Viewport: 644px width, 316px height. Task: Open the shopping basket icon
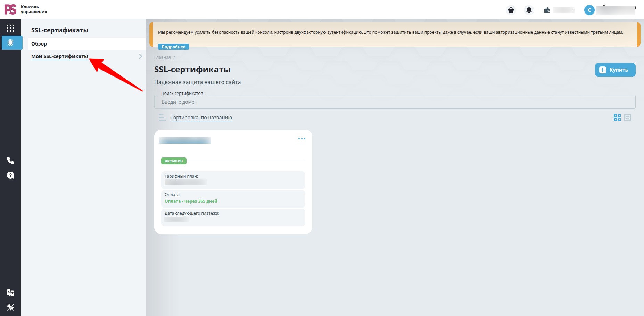pos(511,10)
